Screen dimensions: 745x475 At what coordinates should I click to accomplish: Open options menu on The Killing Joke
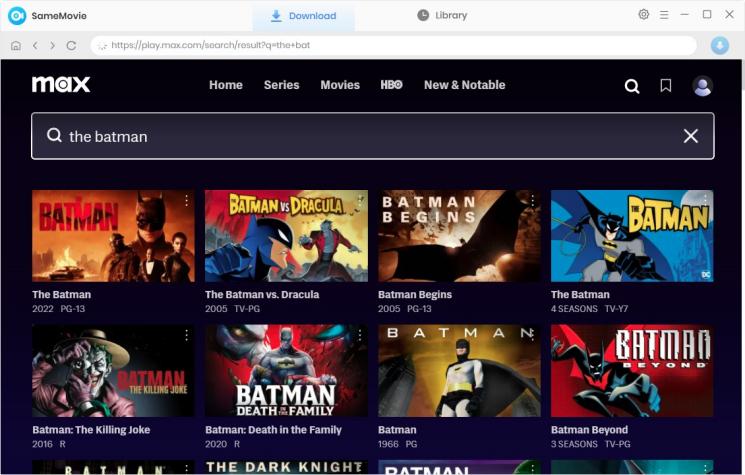(186, 335)
